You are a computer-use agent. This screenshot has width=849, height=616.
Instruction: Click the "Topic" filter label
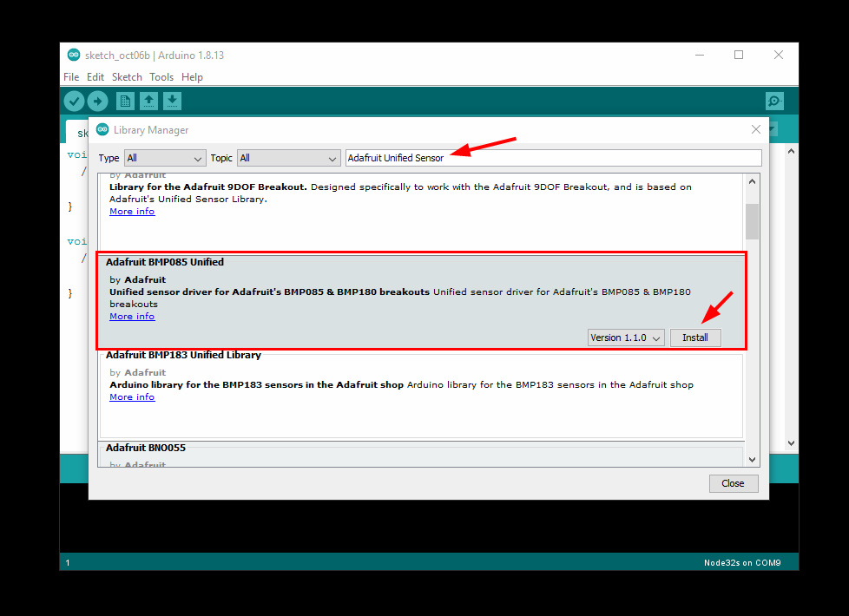click(x=221, y=158)
